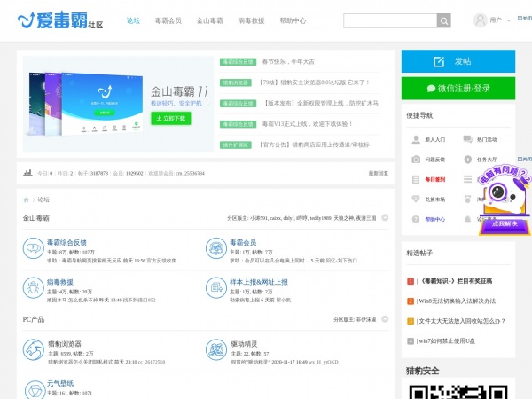Open the 病毒救援 forum title
The width and height of the screenshot is (532, 399).
pyautogui.click(x=60, y=282)
